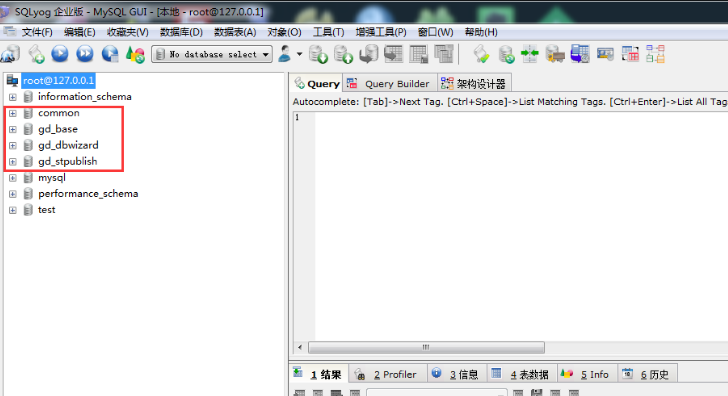
Task: Select the gd_dbwizard database label
Action: [68, 145]
